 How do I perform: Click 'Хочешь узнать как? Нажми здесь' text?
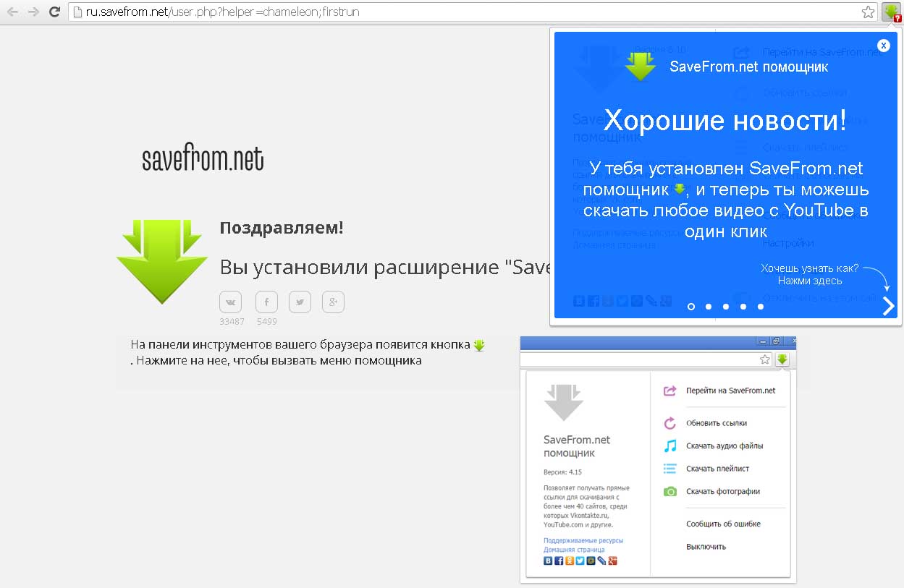pos(810,274)
